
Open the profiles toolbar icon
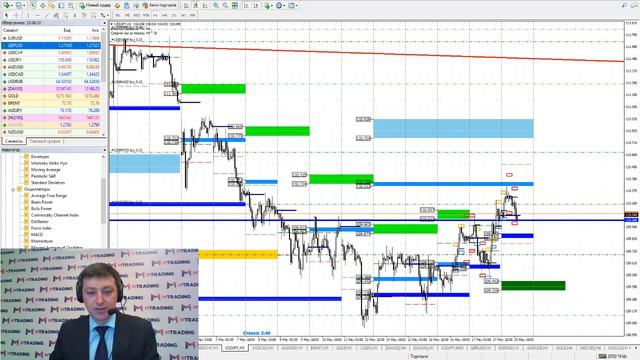(x=20, y=6)
